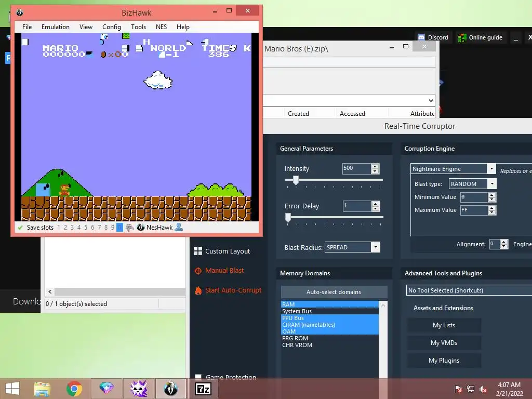This screenshot has height=399, width=532.
Task: Open My Lists
Action: (444, 325)
